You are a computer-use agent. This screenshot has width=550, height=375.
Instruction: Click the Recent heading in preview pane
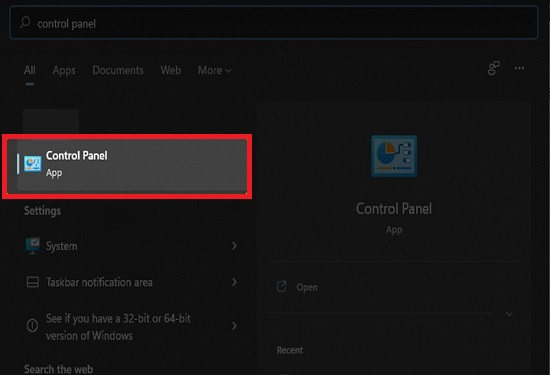[290, 350]
